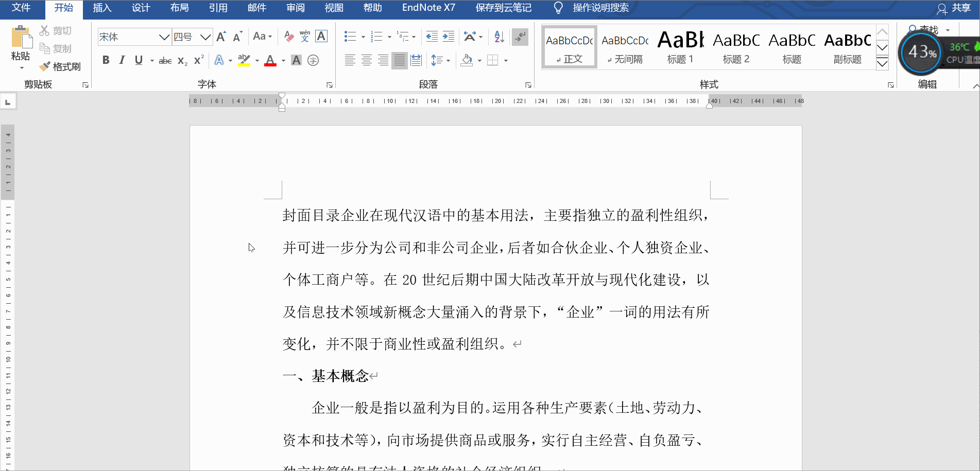Click the Format Painter (格式刷) icon
This screenshot has width=980, height=471.
point(44,66)
